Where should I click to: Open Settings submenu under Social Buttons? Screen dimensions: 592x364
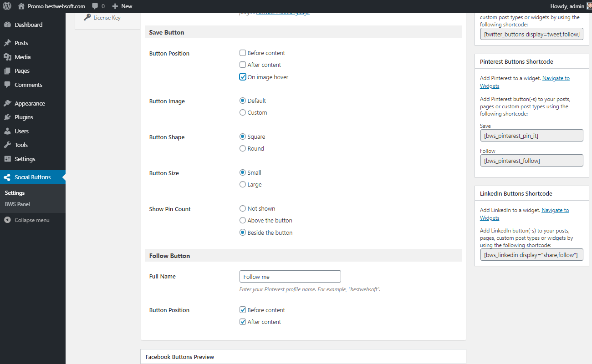click(x=15, y=193)
